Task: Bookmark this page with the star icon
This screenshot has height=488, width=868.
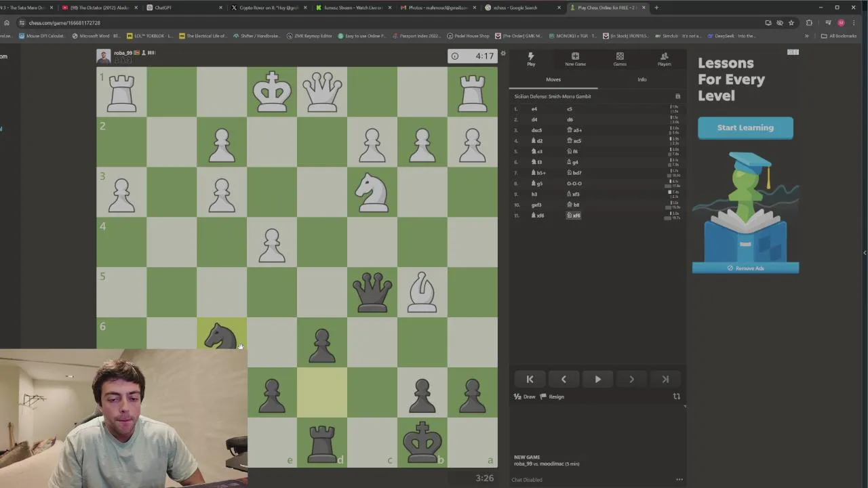Action: point(791,22)
